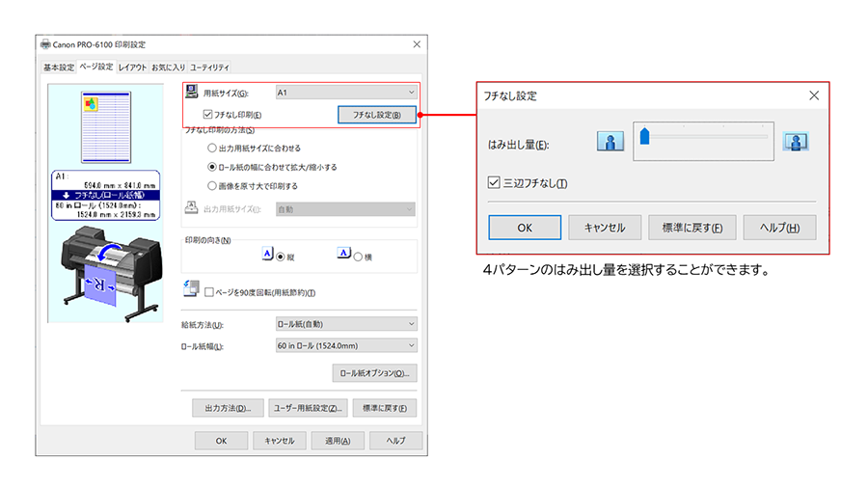Click the フチなし設定 button
Screen dimensions: 868x488
point(377,115)
